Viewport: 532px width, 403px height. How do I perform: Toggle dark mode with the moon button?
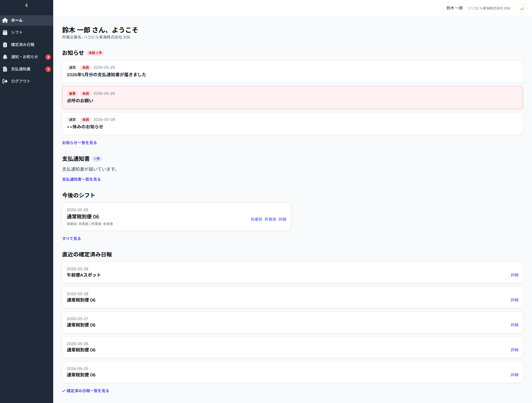522,8
